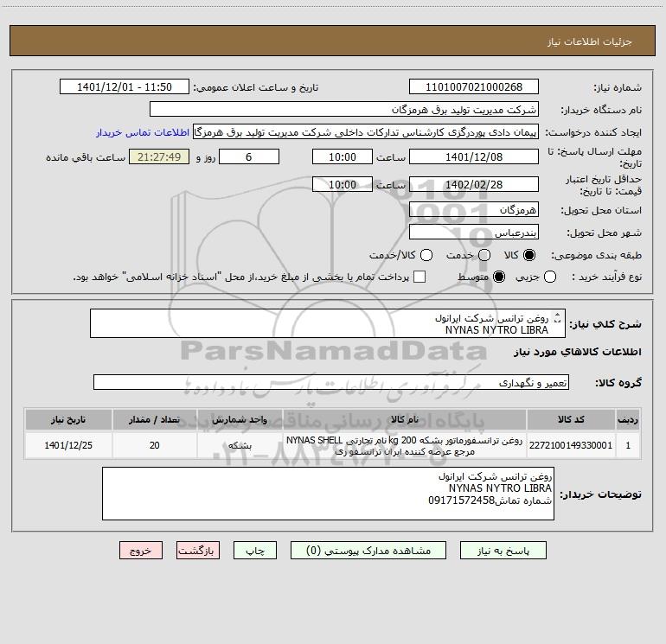Click the remaining time field 21:27:49
This screenshot has height=644, width=666.
click(159, 157)
